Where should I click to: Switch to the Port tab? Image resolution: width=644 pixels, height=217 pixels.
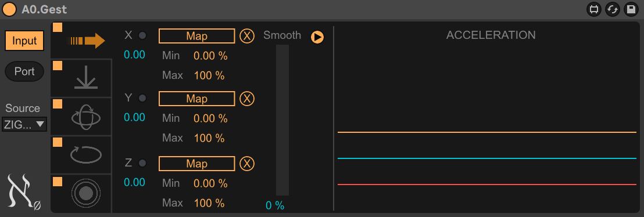[24, 71]
